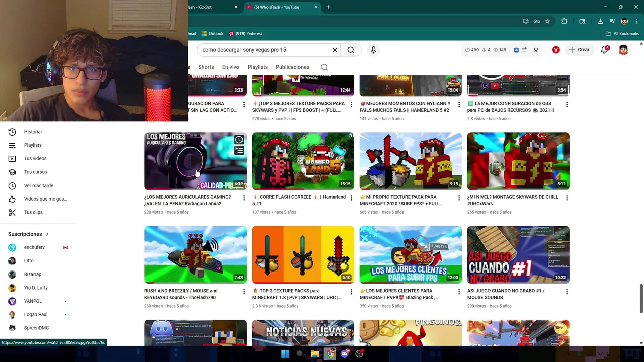
Task: Open Windows Start menu
Action: pos(285,354)
